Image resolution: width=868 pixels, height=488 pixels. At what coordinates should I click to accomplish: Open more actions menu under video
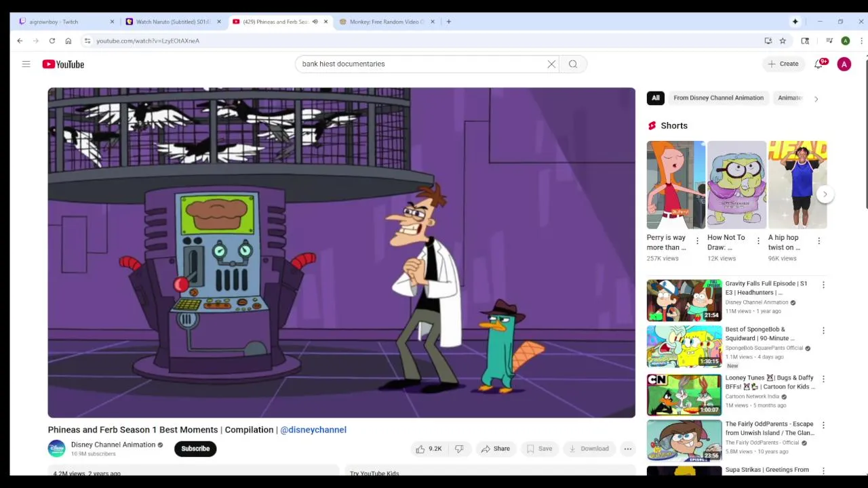click(x=628, y=449)
